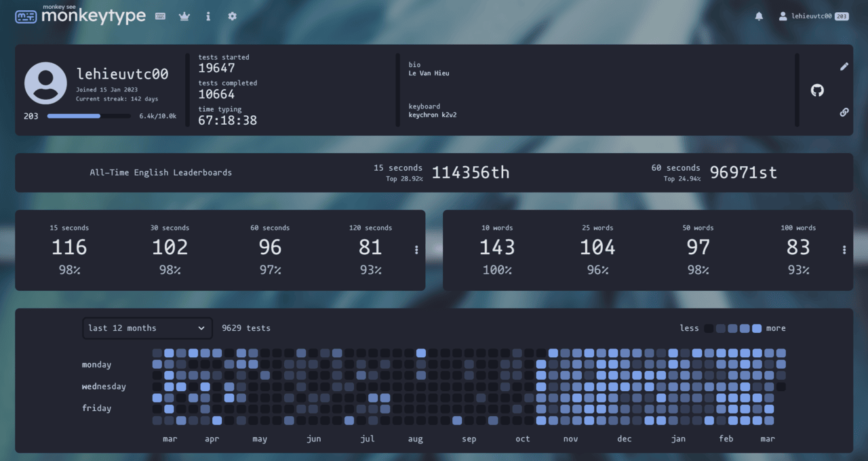This screenshot has width=868, height=461.
Task: Click the 60 seconds leaderboard rank 96971st
Action: (x=743, y=172)
